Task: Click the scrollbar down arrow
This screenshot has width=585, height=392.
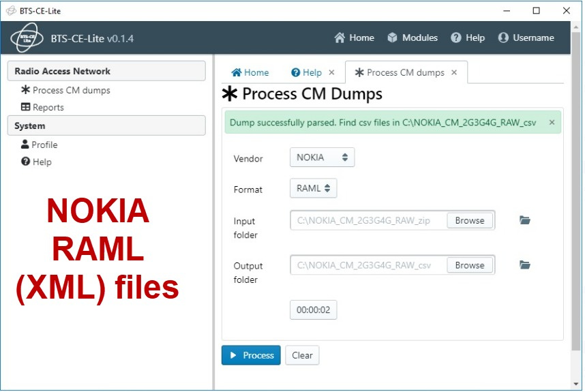Action: click(x=576, y=385)
